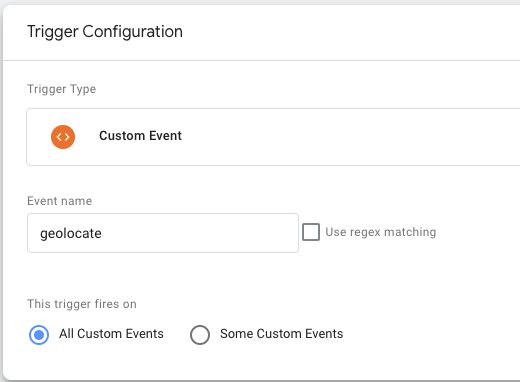Select the All Custom Events radio button

click(x=39, y=335)
